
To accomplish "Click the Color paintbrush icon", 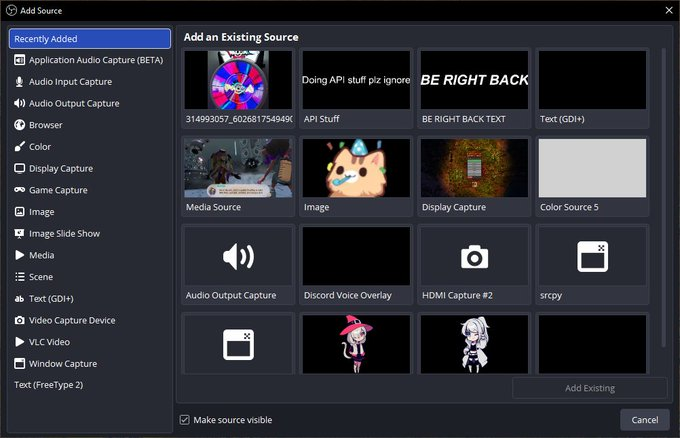I will pyautogui.click(x=19, y=147).
